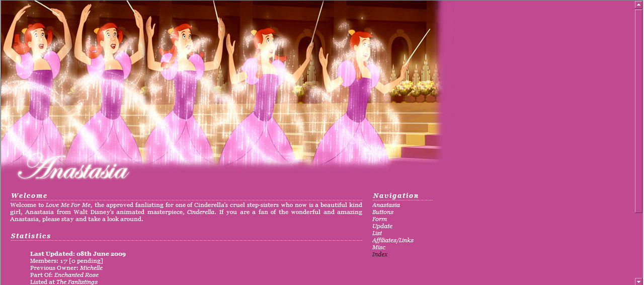Screen dimensions: 644x285
Task: Click the Welcome section heading
Action: [x=29, y=196]
